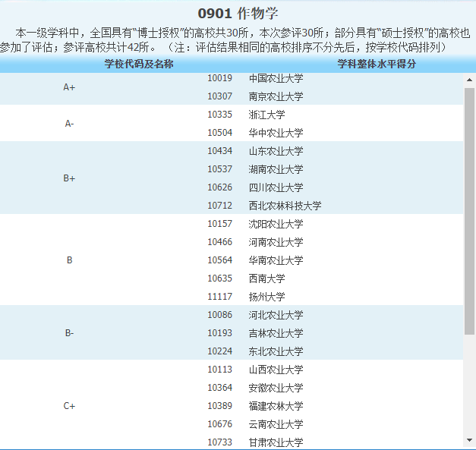The height and width of the screenshot is (450, 476).
Task: Click 沈阳农业大学 school name
Action: pos(276,224)
